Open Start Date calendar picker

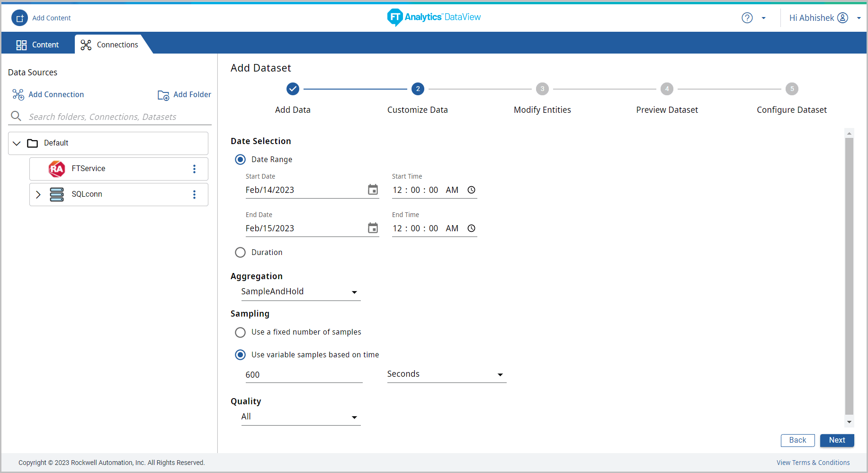point(373,190)
